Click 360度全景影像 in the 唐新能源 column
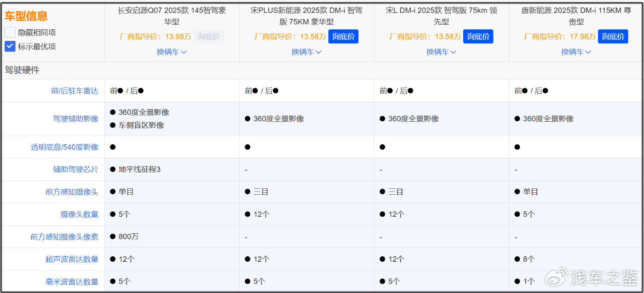The width and height of the screenshot is (644, 293). pos(548,119)
